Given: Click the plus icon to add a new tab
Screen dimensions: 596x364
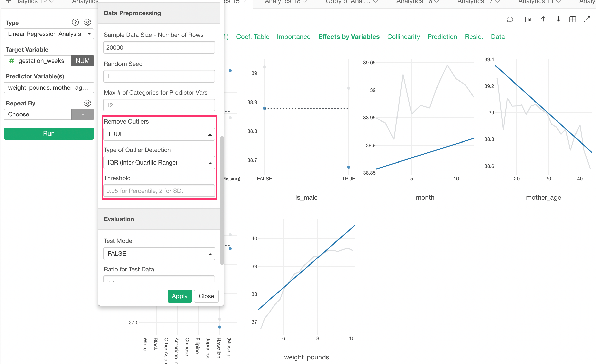Looking at the screenshot, I should tap(8, 2).
